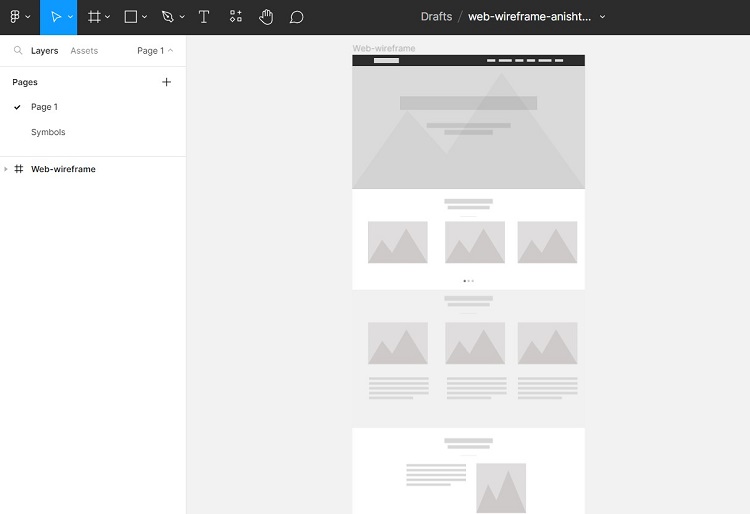Click the hero headline placeholder bar
Viewport: 750px width, 514px height.
click(468, 103)
